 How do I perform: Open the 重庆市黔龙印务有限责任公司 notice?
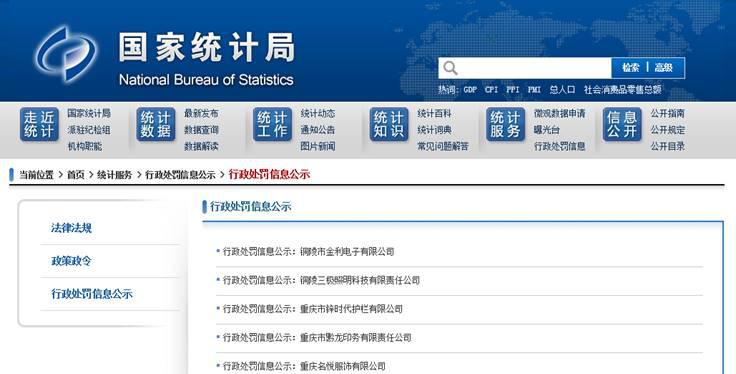point(317,337)
